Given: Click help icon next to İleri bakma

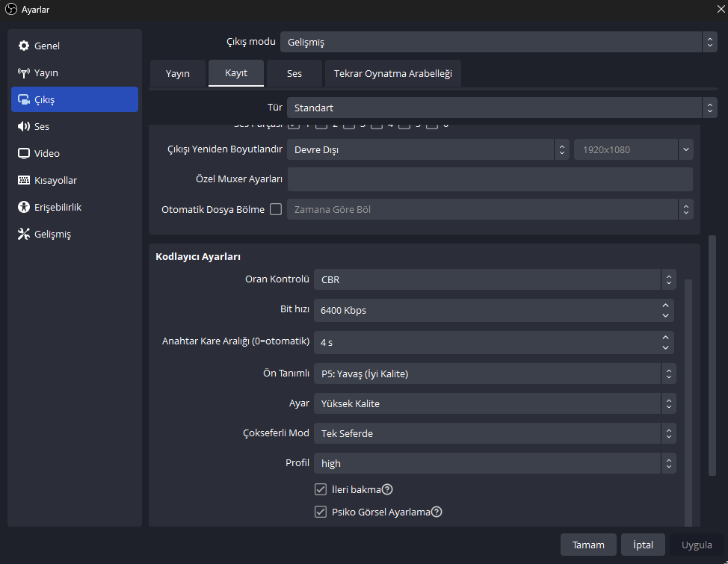Looking at the screenshot, I should point(388,490).
